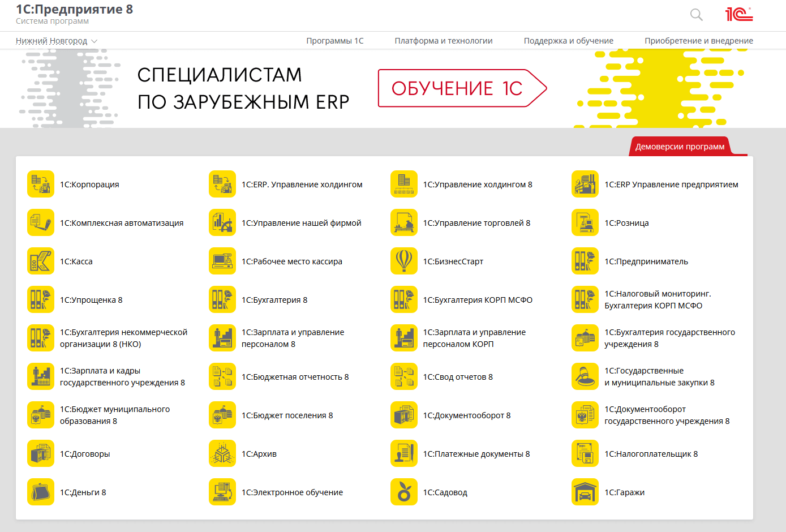
Task: Open the 1С:Бюджет поселения 8 link
Action: 287,415
